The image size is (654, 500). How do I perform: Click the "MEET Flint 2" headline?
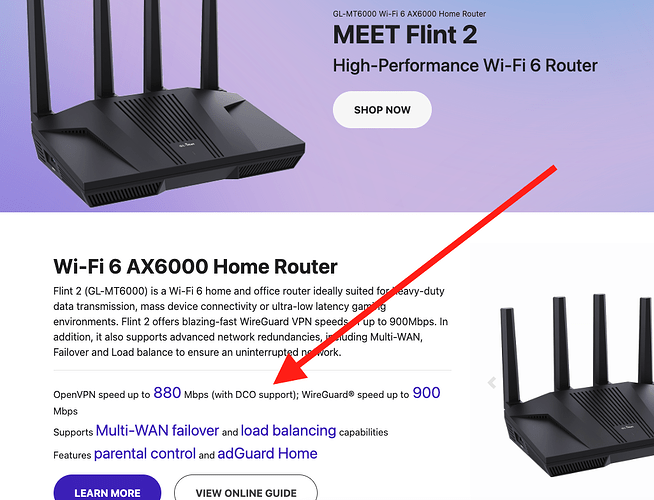(405, 35)
